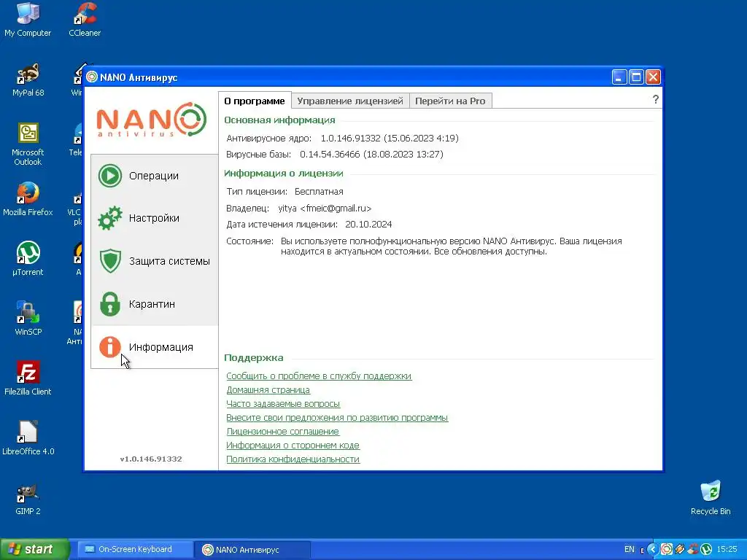Click antivirus engine version 1.0.146.91332 value
Screen dimensions: 747x560
click(351, 138)
